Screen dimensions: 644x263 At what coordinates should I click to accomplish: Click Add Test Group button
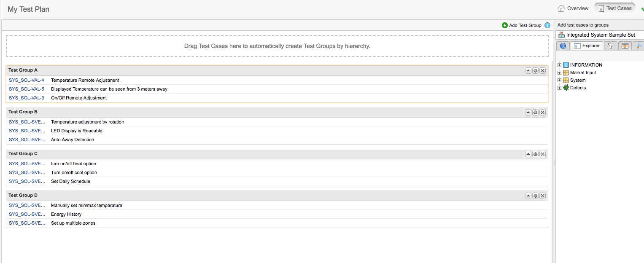click(522, 25)
